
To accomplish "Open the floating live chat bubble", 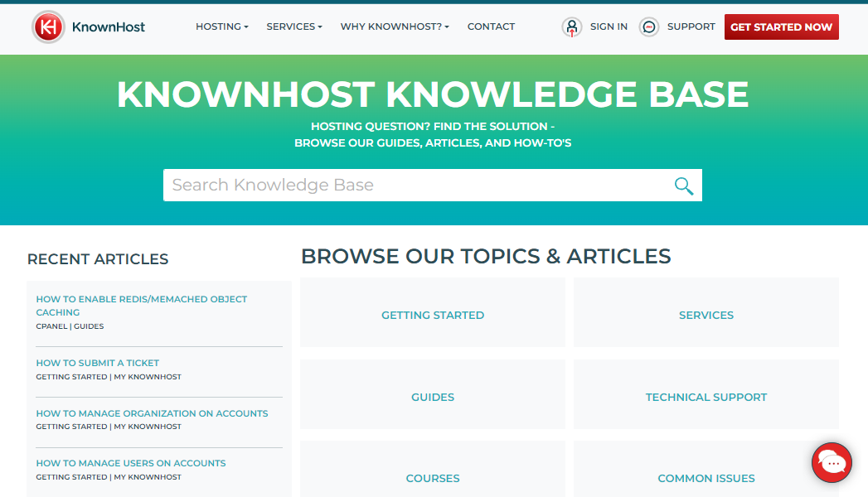I will coord(832,463).
